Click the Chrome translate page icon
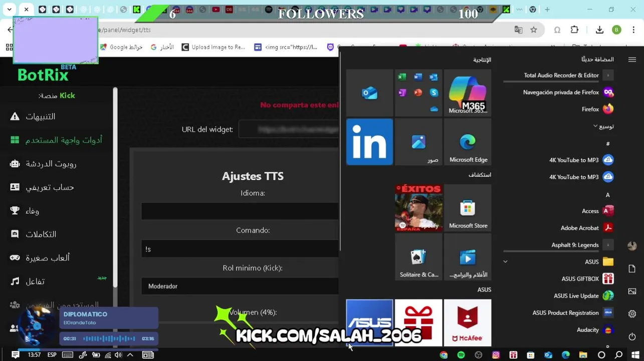Screen dimensions: 644x361 519,30
